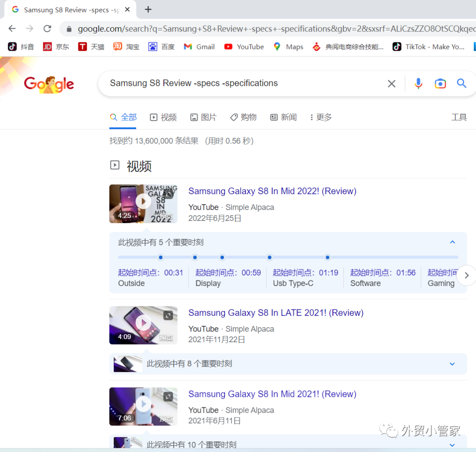476x452 pixels.
Task: Open the 工具 search tools
Action: point(459,117)
